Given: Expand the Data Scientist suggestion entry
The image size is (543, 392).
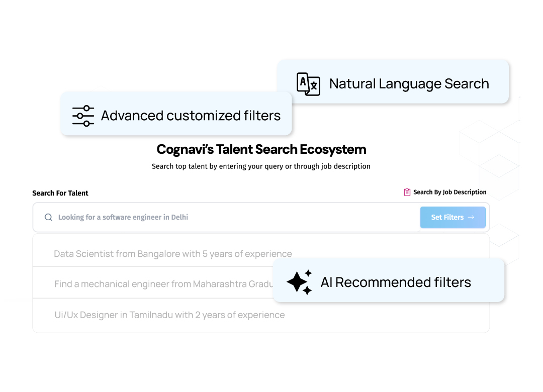Looking at the screenshot, I should coord(173,254).
